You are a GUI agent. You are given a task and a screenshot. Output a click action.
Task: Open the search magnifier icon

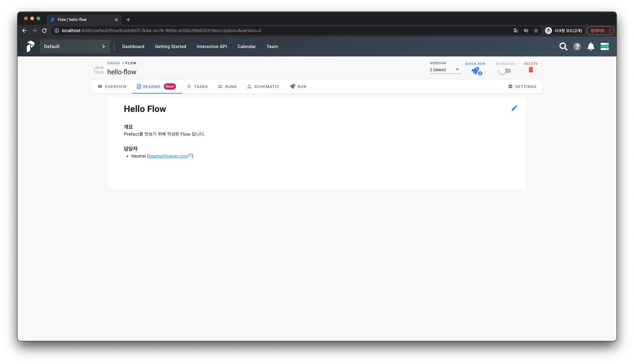[563, 46]
